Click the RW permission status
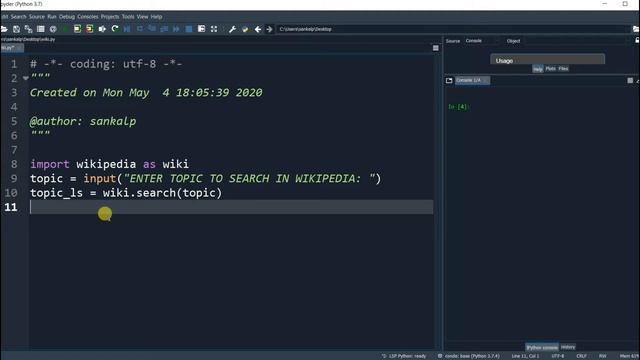 point(602,356)
